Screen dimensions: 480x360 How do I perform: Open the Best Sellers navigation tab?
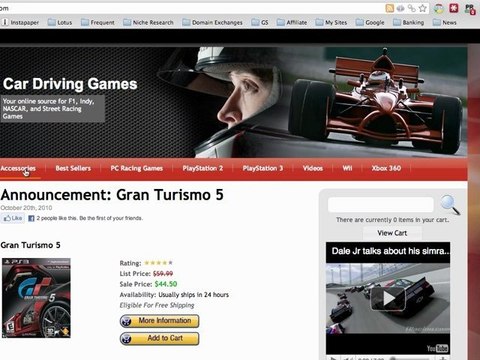click(73, 168)
